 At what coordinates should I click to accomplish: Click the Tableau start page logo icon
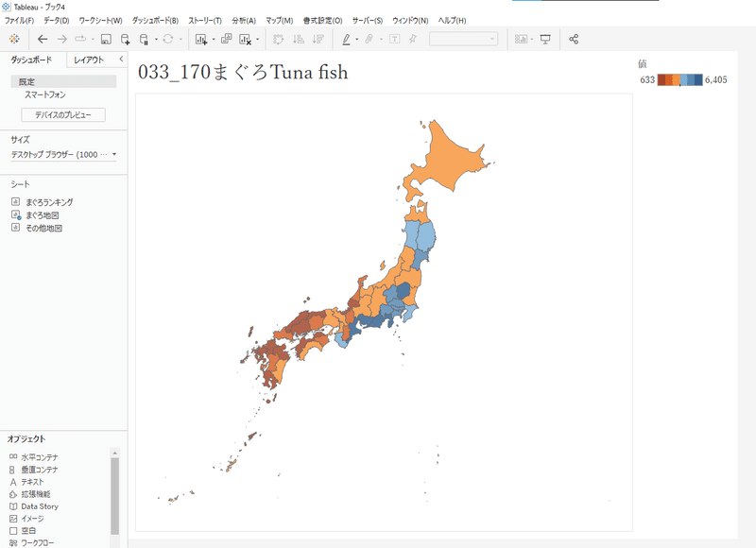(x=14, y=39)
